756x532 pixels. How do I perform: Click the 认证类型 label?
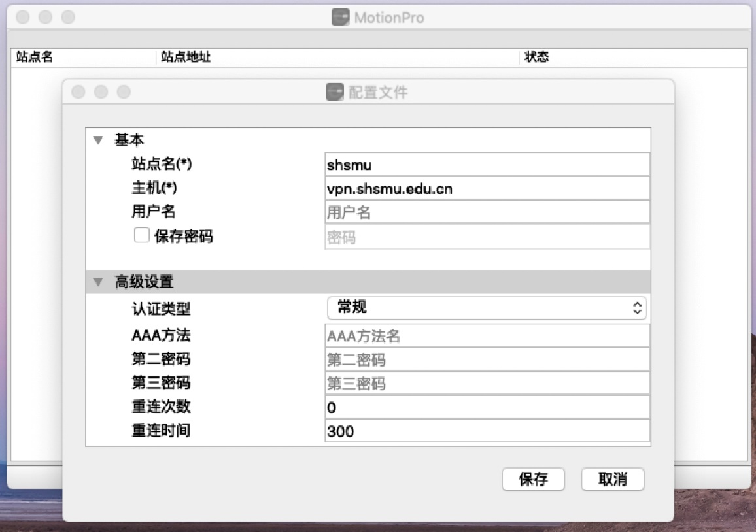161,308
